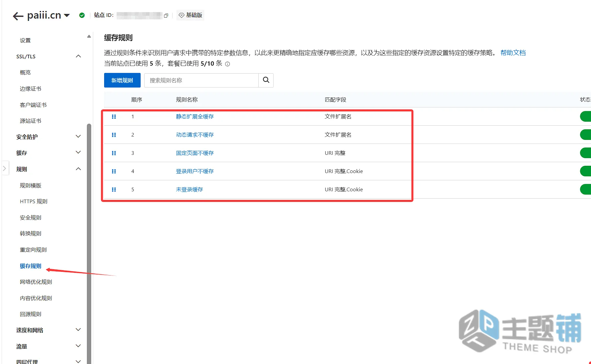This screenshot has width=591, height=364.
Task: Focus the 搜索规则名称 search field
Action: click(201, 80)
